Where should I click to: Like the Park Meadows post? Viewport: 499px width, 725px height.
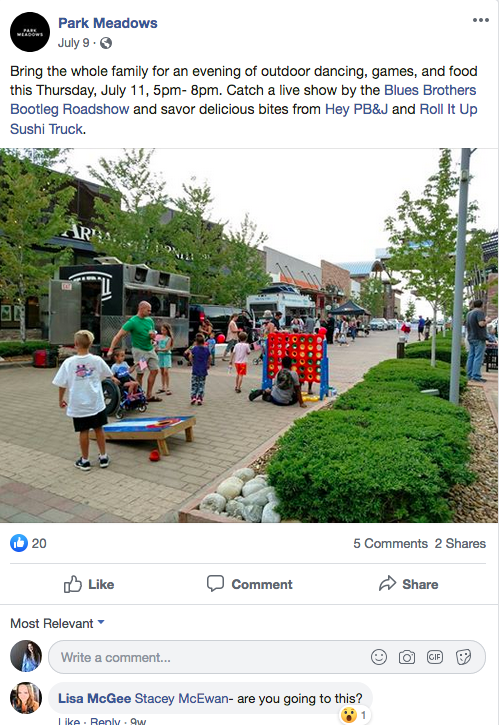[89, 584]
